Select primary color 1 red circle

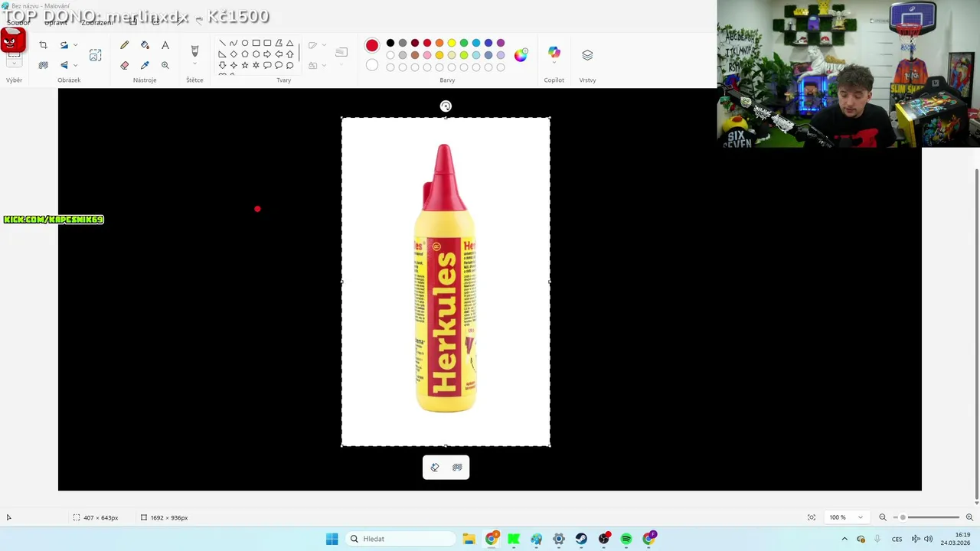[371, 46]
